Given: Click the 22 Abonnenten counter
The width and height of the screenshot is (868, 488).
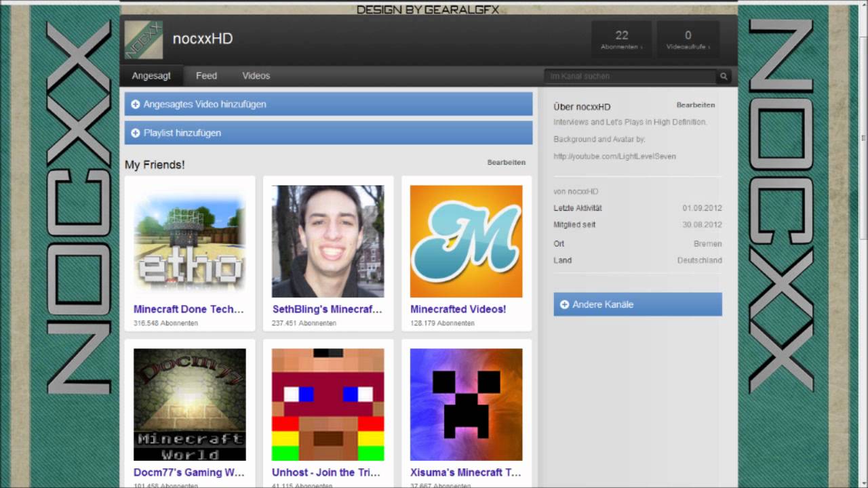Looking at the screenshot, I should point(621,39).
